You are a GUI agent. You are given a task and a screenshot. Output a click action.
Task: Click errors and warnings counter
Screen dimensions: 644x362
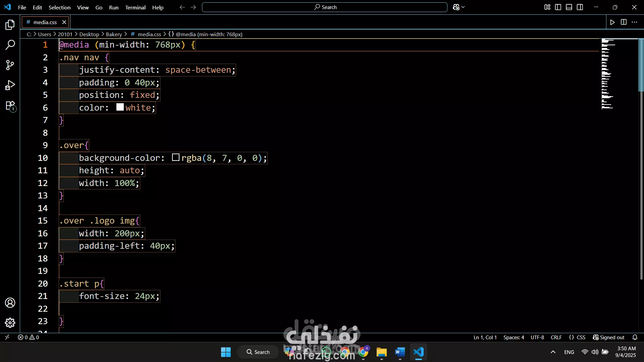coord(29,337)
